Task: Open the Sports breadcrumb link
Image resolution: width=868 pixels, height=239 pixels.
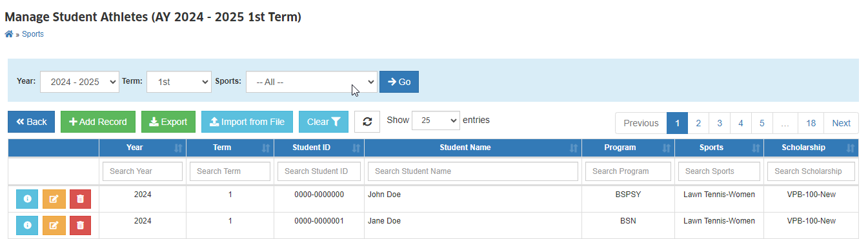Action: [33, 34]
